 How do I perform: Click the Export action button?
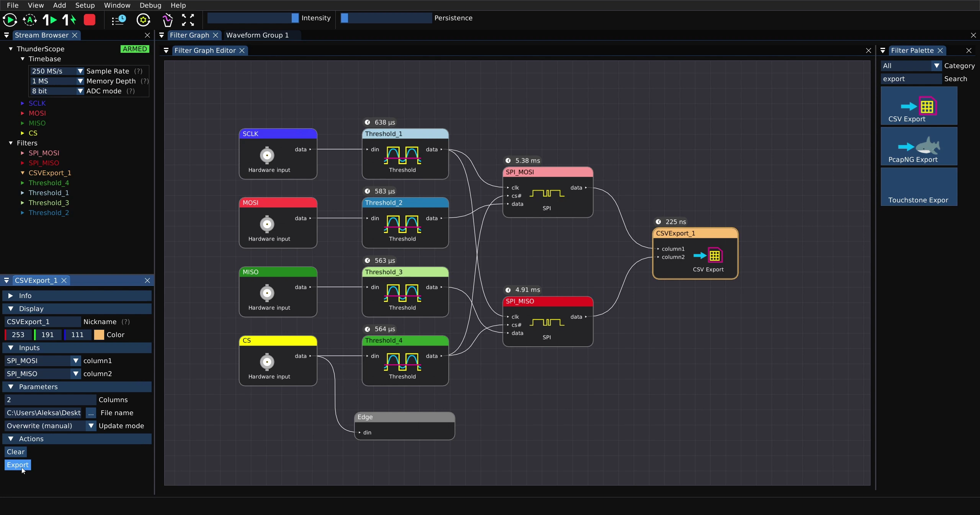point(18,465)
